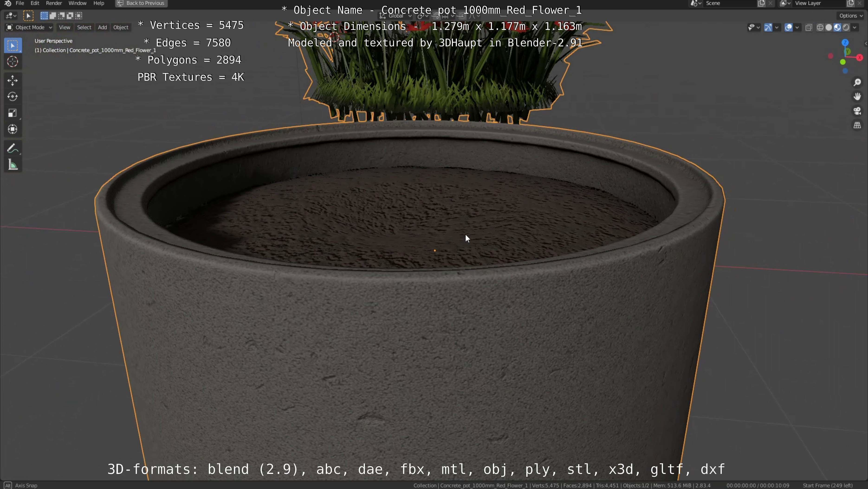The image size is (868, 489).
Task: Select the Measure ruler tool
Action: 13,165
